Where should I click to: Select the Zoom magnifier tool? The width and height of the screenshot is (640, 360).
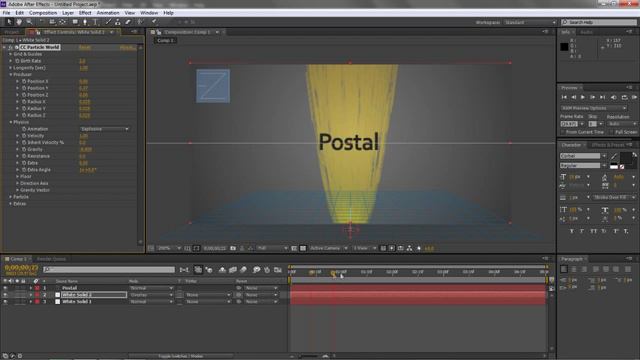click(x=29, y=22)
